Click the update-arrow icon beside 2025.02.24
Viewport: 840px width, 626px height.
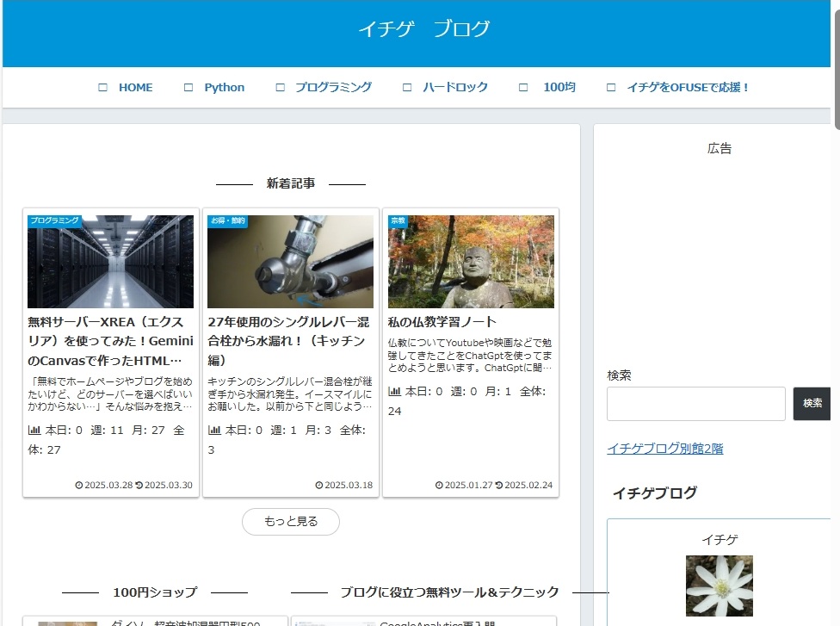point(497,485)
